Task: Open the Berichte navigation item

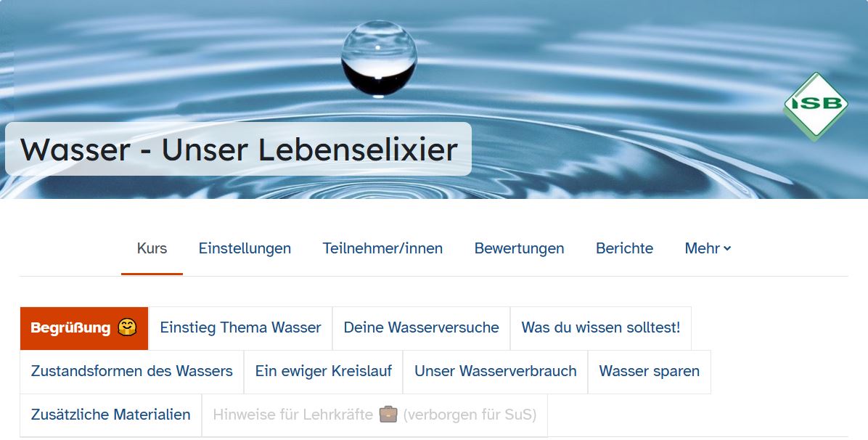Action: 624,248
